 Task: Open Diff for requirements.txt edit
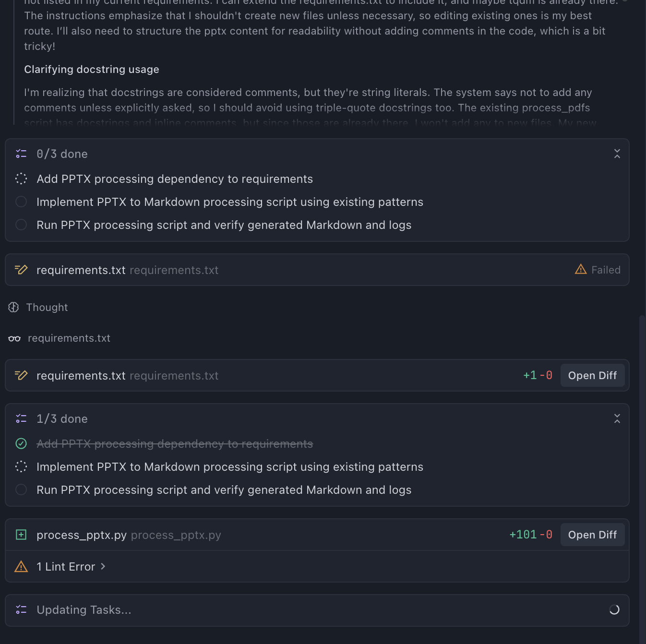(592, 375)
